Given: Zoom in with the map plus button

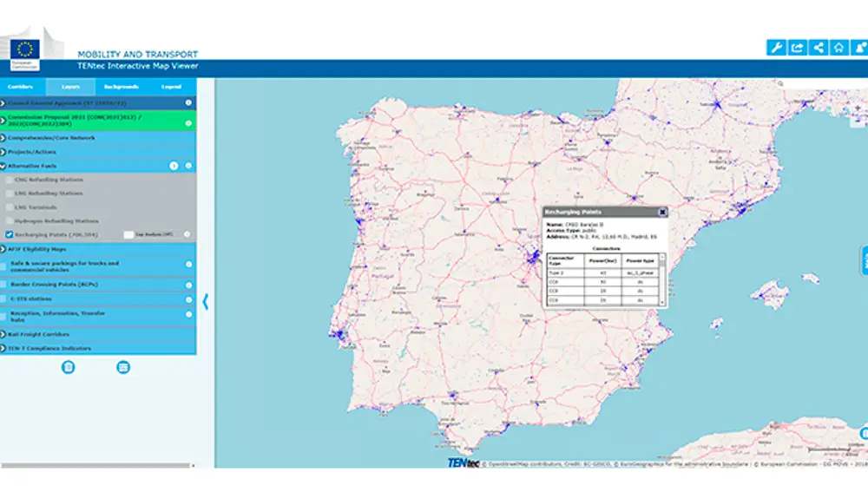Looking at the screenshot, I should click(x=858, y=108).
